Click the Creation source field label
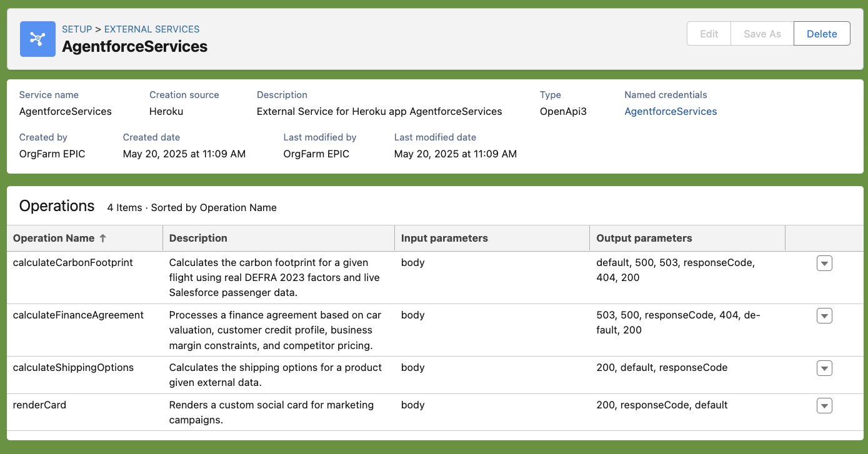 pyautogui.click(x=184, y=95)
